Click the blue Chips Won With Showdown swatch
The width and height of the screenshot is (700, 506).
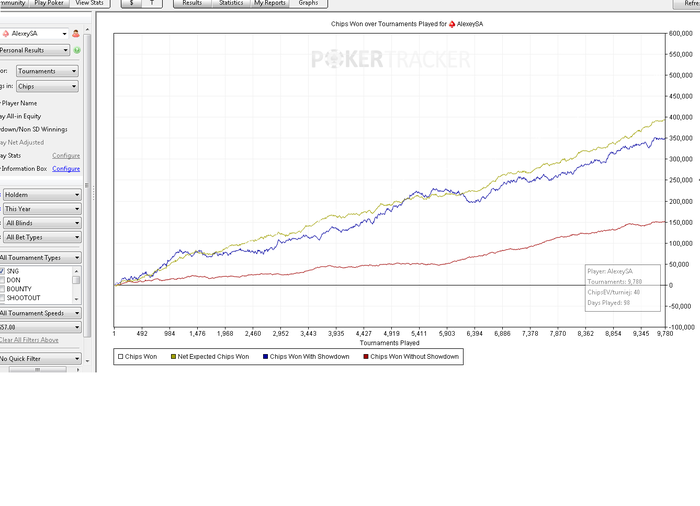(x=266, y=356)
